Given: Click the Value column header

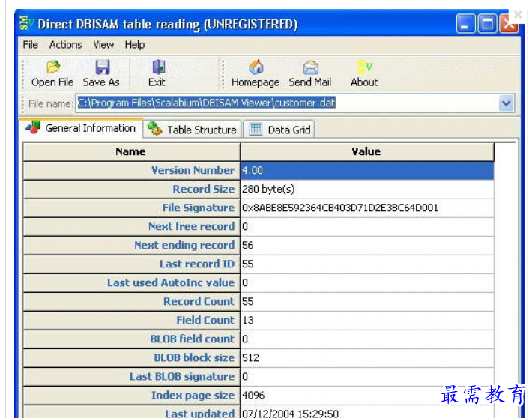Looking at the screenshot, I should tap(366, 151).
